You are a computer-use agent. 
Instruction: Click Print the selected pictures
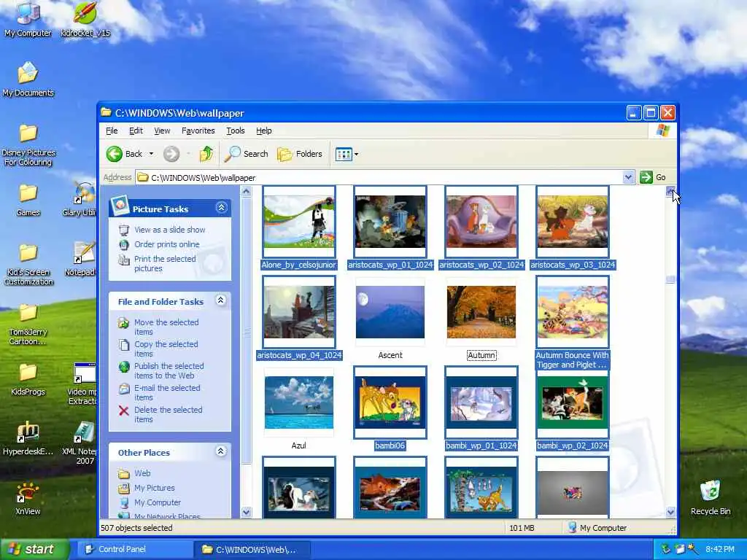click(x=165, y=263)
